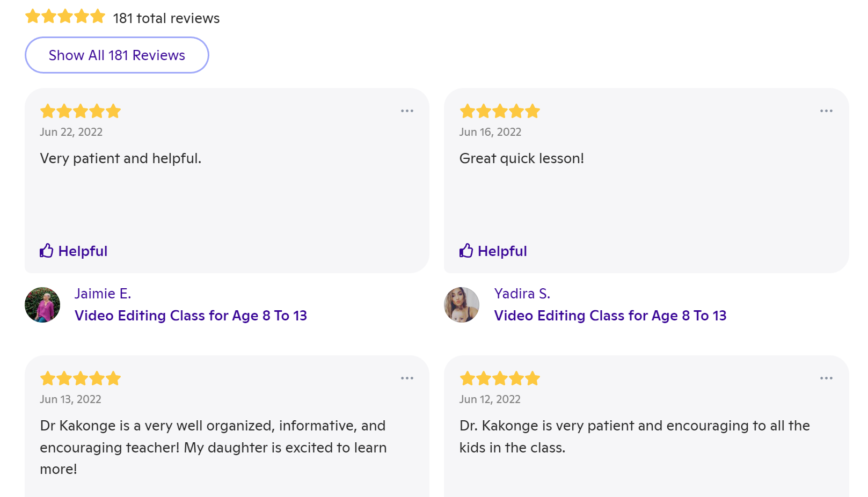Open Yadira S. profile link
868x497 pixels.
(x=522, y=294)
